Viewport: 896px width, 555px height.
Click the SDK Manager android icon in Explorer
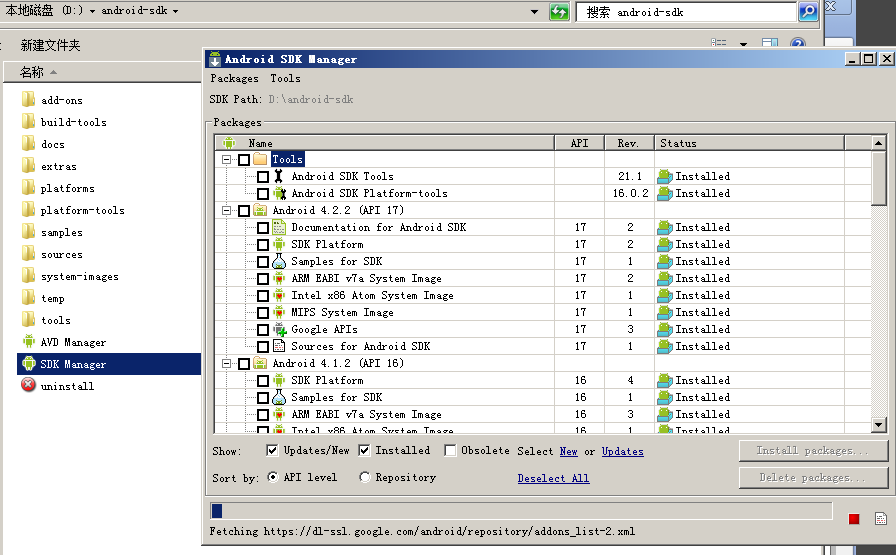tap(29, 364)
